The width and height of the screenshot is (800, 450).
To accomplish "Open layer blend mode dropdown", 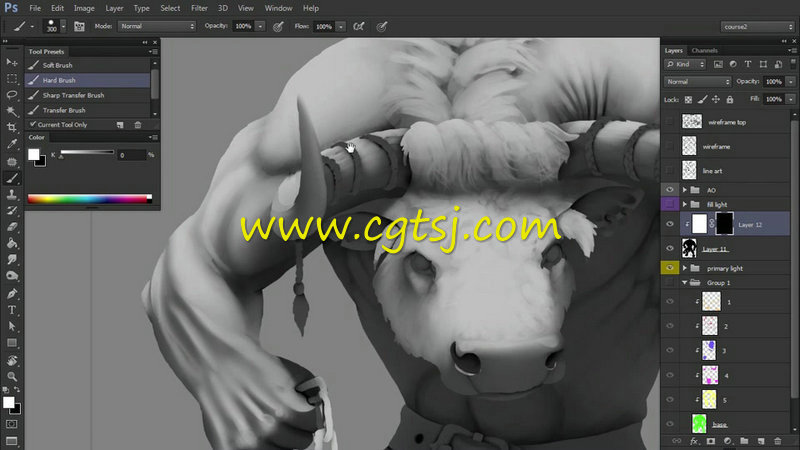I will pos(697,82).
